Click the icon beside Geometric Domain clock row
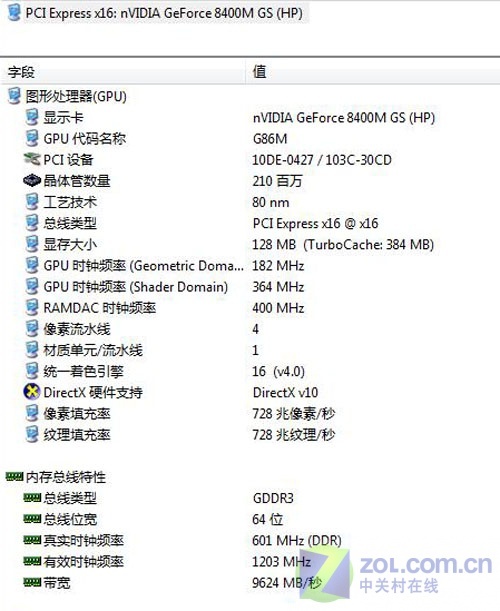Viewport: 500px width, 611px height. 32,265
